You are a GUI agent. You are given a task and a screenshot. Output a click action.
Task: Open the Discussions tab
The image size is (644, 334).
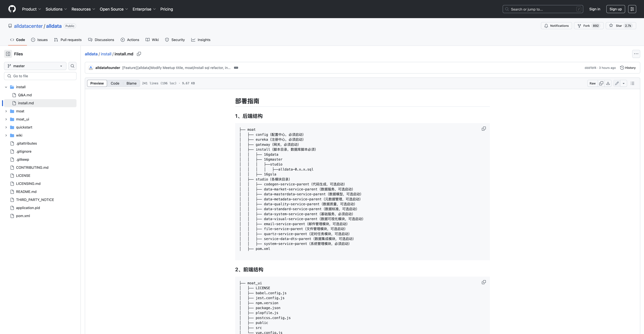101,40
